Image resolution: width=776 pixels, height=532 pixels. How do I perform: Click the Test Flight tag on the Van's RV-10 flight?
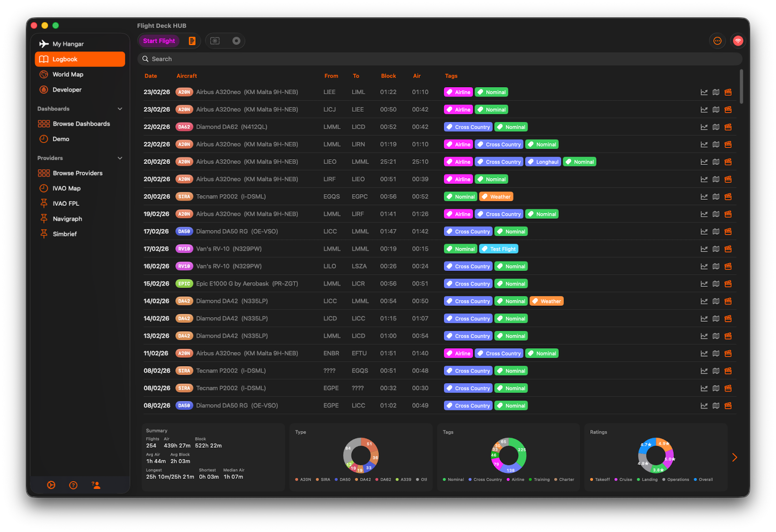[498, 249]
